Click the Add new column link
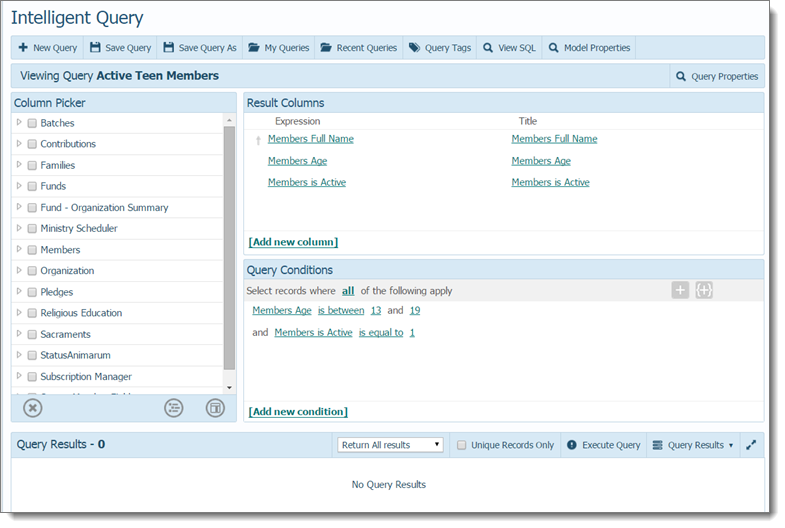This screenshot has width=785, height=528. coord(293,242)
